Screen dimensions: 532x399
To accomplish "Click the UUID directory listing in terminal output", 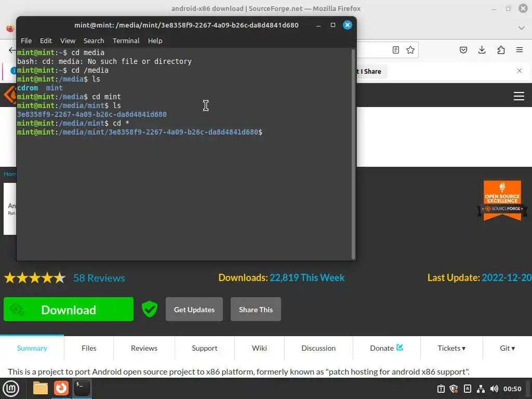I will point(92,114).
